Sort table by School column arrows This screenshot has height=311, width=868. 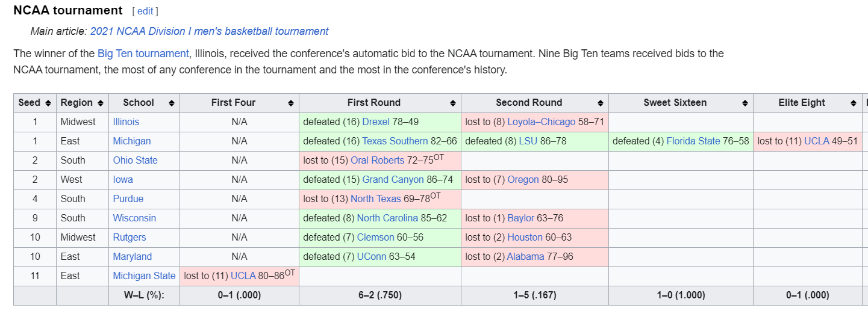tap(172, 103)
